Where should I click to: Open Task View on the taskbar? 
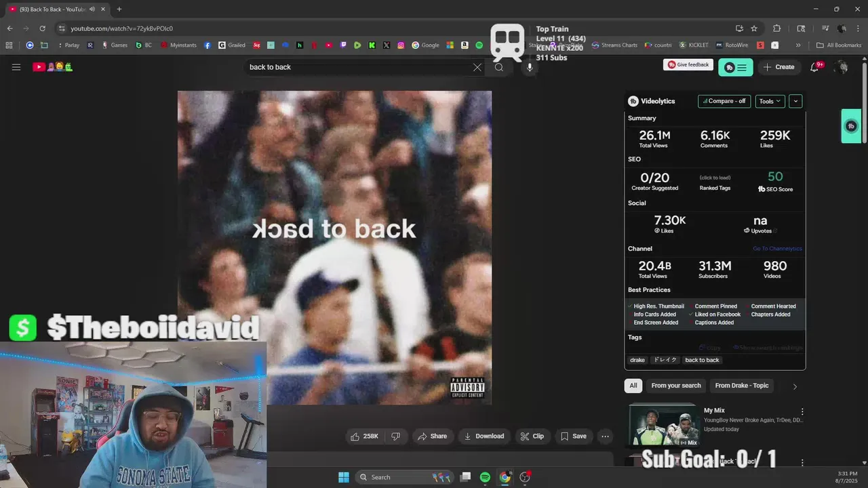(x=465, y=477)
